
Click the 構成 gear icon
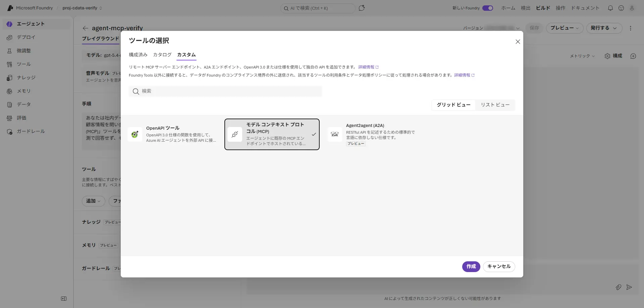[x=607, y=56]
